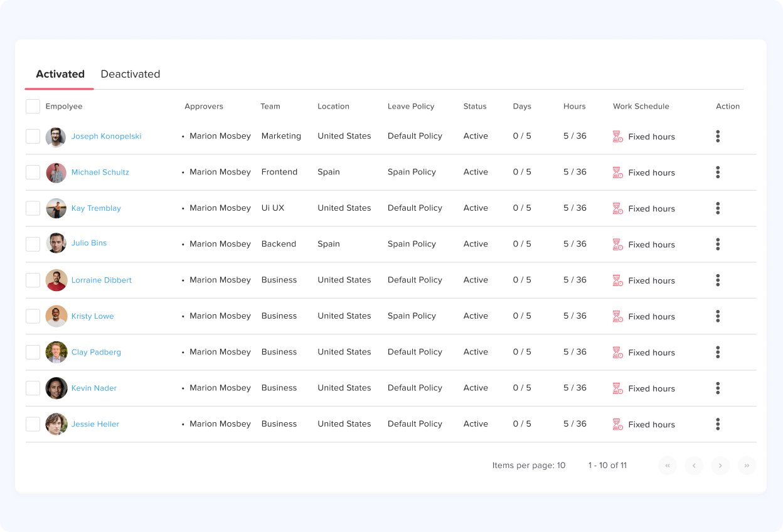Jump to the first page of results

[668, 465]
